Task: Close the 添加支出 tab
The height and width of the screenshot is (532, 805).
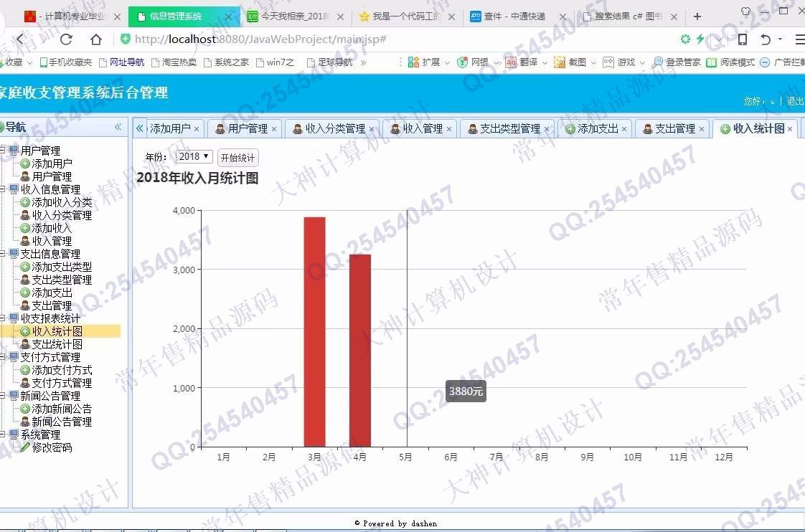Action: (624, 129)
